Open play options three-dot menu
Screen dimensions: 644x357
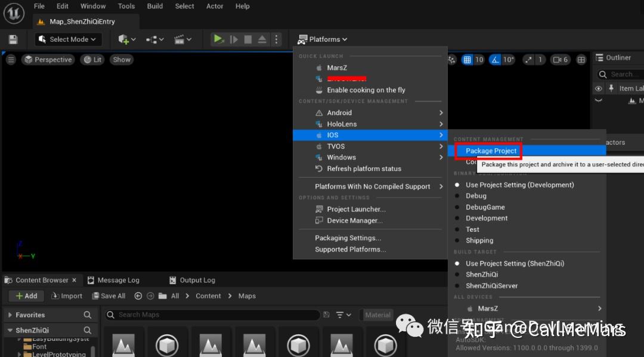[277, 39]
